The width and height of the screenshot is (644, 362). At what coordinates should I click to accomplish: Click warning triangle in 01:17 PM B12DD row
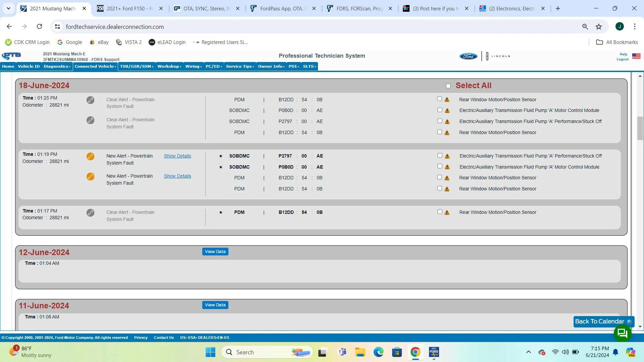pyautogui.click(x=447, y=213)
